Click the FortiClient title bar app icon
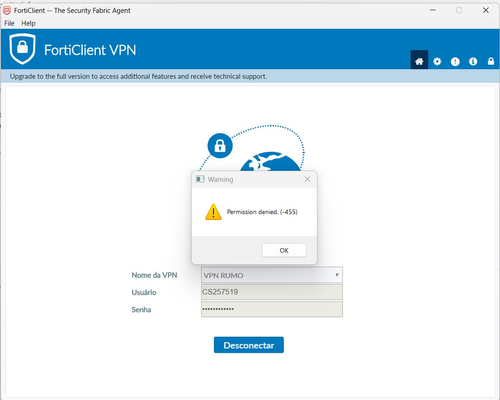The image size is (500, 400). pos(7,11)
